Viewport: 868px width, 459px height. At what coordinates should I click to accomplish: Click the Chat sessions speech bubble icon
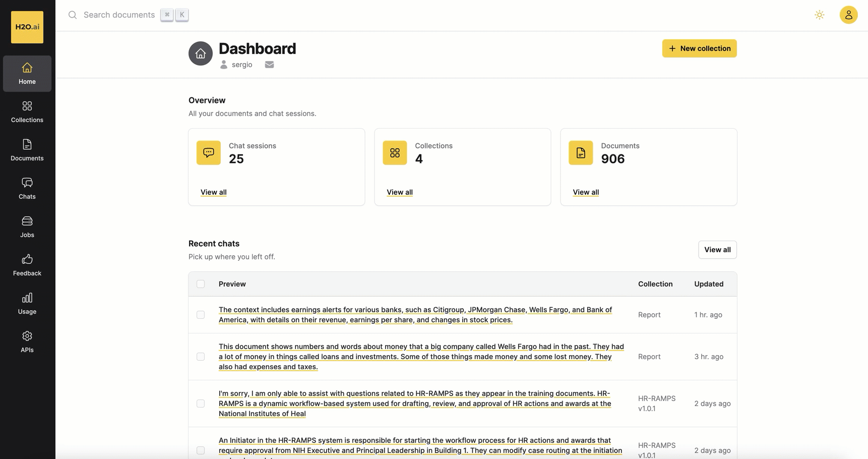pyautogui.click(x=209, y=153)
